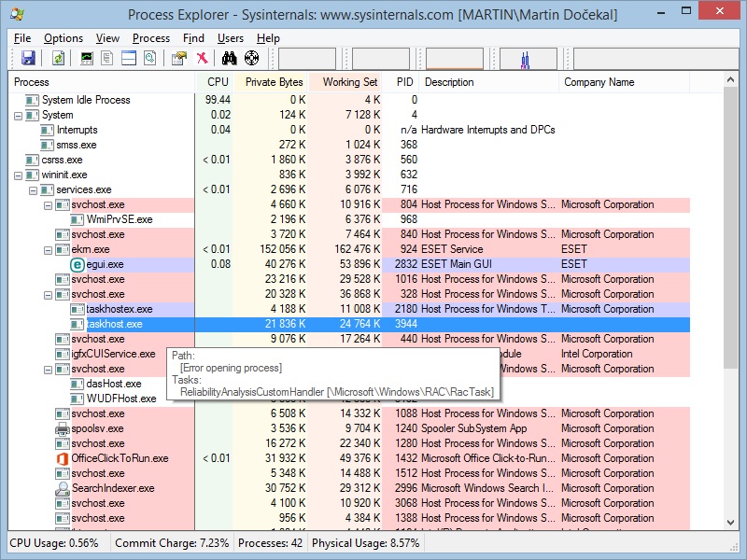Toggle the Show Process Tree icon
The width and height of the screenshot is (747, 560).
[x=107, y=59]
